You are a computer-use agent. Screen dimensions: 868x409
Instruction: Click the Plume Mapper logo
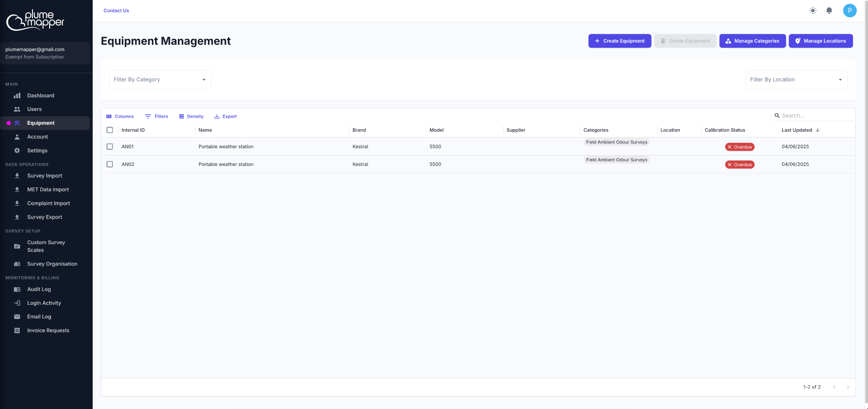coord(35,20)
